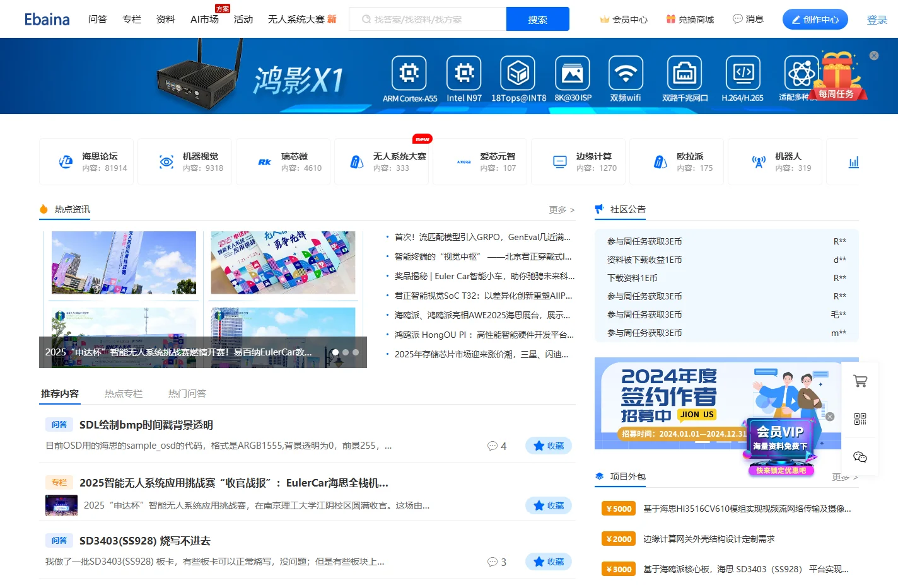Go to third carousel slide dot
This screenshot has height=588, width=898.
(x=356, y=352)
